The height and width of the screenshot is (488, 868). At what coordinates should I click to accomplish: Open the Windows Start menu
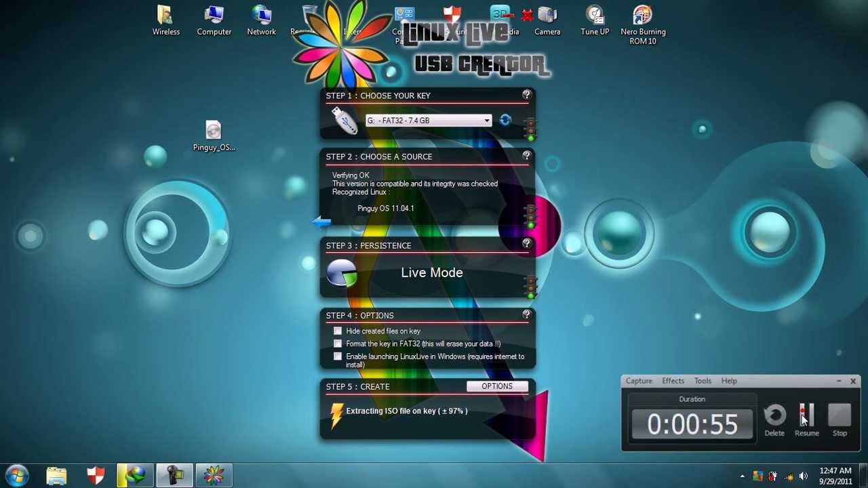pyautogui.click(x=17, y=475)
